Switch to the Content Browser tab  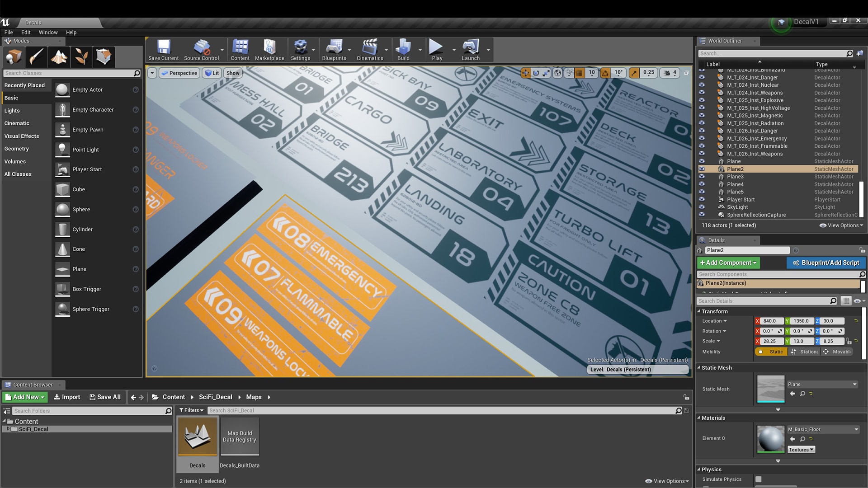click(33, 385)
